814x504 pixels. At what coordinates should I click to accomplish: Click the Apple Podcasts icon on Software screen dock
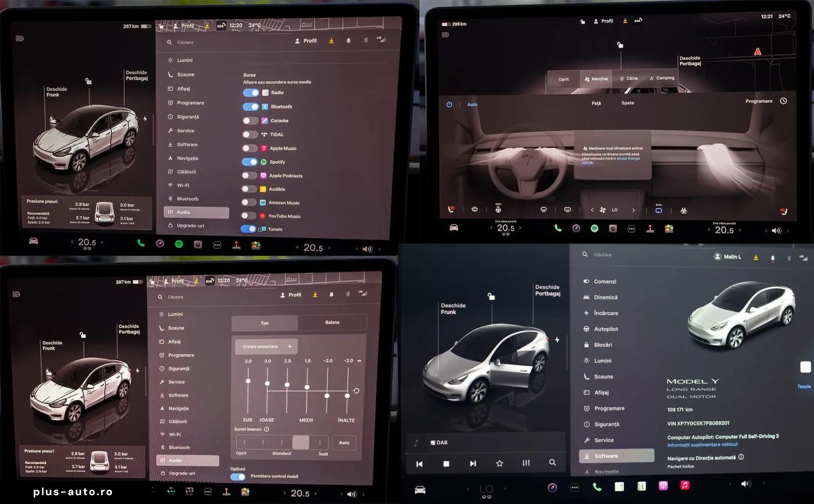coord(663,486)
